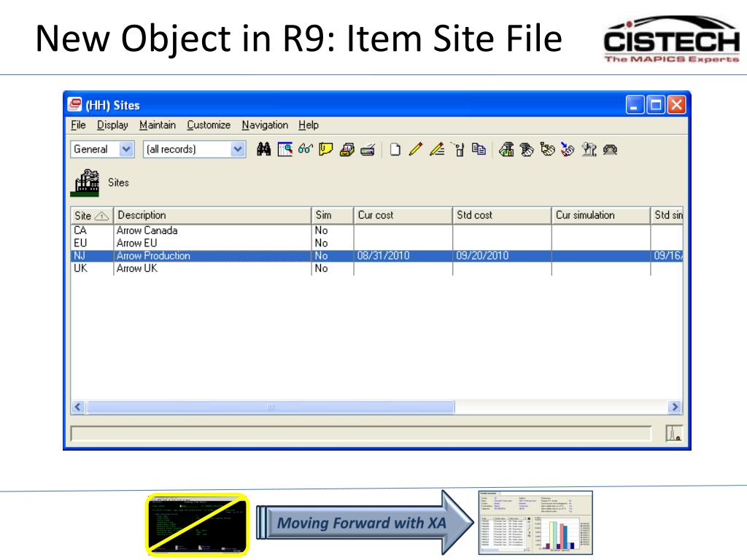Close the (HH) Sites window
Image resolution: width=747 pixels, height=560 pixels.
(676, 105)
